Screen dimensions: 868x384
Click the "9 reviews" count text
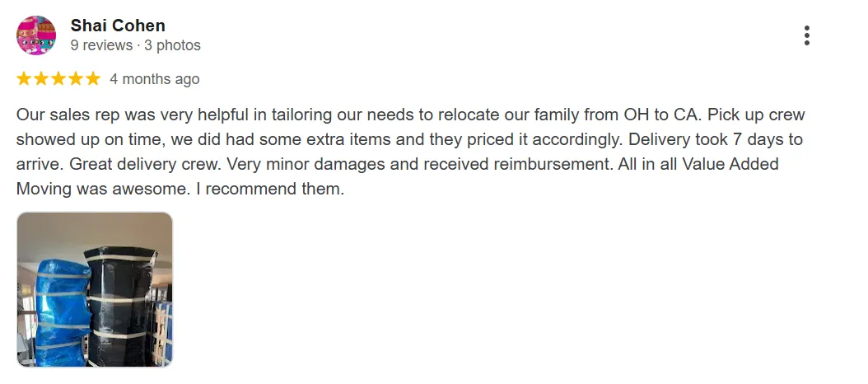101,45
